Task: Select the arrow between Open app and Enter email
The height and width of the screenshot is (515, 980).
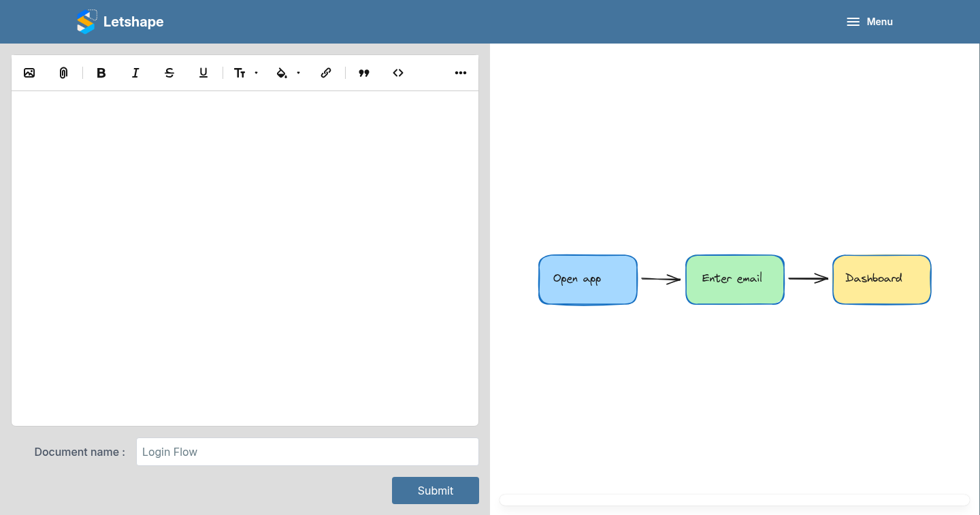Action: tap(661, 279)
